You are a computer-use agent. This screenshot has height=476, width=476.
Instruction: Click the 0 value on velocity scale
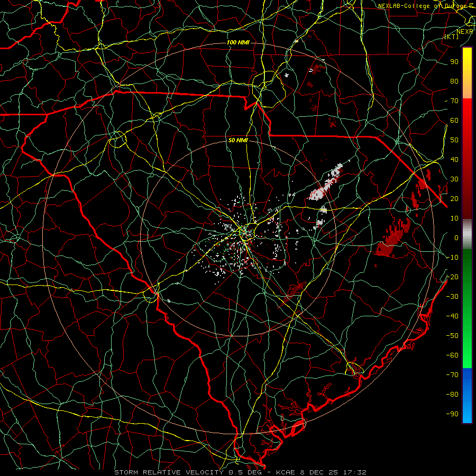click(456, 238)
